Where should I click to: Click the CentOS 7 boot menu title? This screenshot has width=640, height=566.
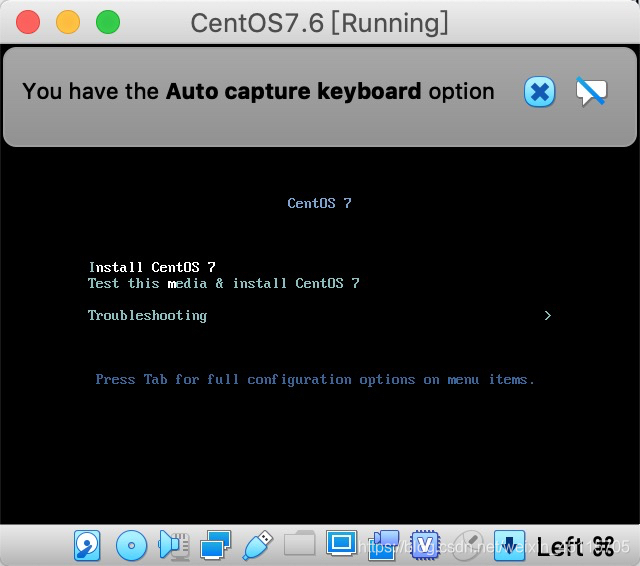(x=319, y=203)
